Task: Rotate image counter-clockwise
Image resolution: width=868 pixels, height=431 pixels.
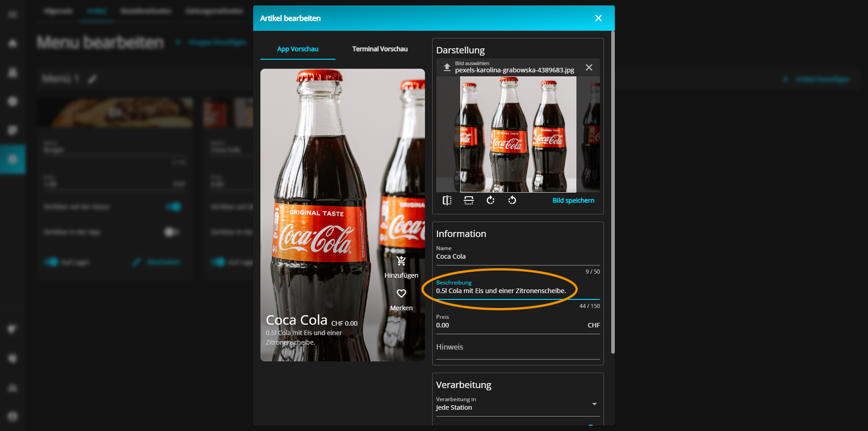Action: pos(512,200)
